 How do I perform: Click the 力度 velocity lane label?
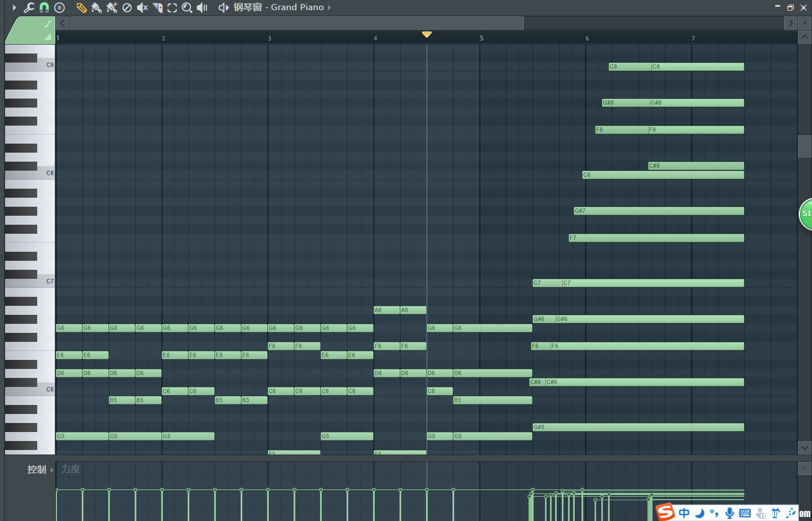tap(71, 469)
